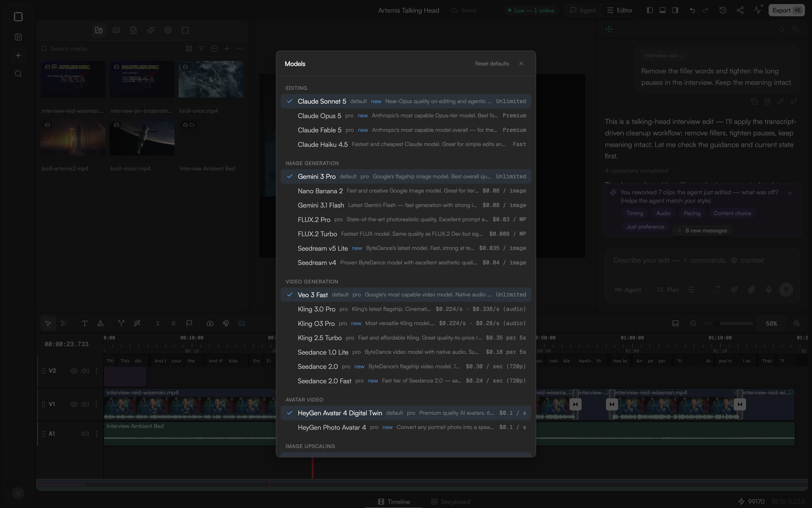The width and height of the screenshot is (812, 508).
Task: Select the broll-orion.mp4 thumbnail
Action: [x=211, y=80]
